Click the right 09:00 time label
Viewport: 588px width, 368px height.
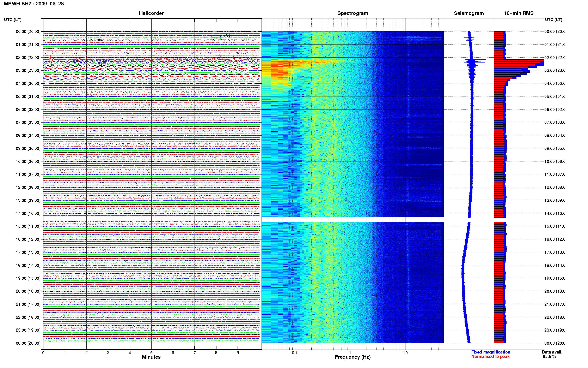pos(554,148)
